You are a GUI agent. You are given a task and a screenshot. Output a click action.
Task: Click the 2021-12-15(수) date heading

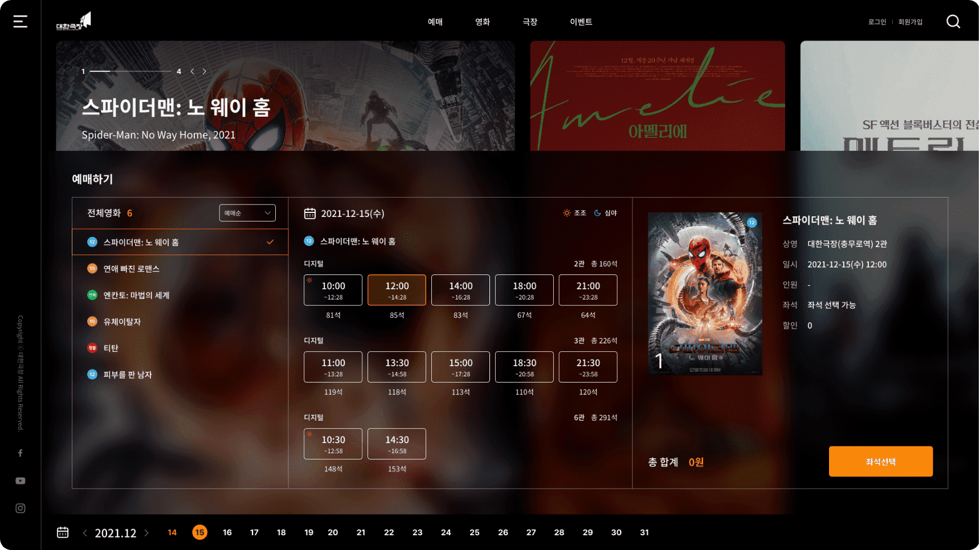(x=353, y=214)
